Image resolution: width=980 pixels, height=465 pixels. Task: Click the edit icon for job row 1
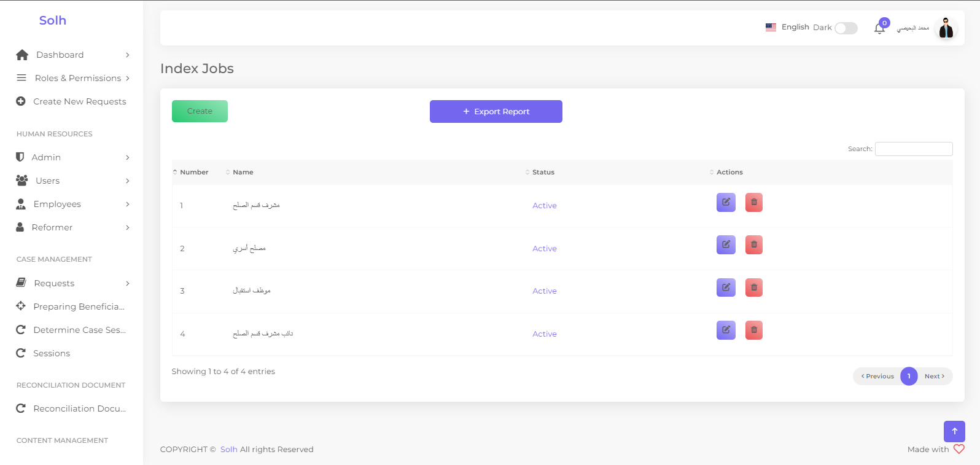point(726,202)
